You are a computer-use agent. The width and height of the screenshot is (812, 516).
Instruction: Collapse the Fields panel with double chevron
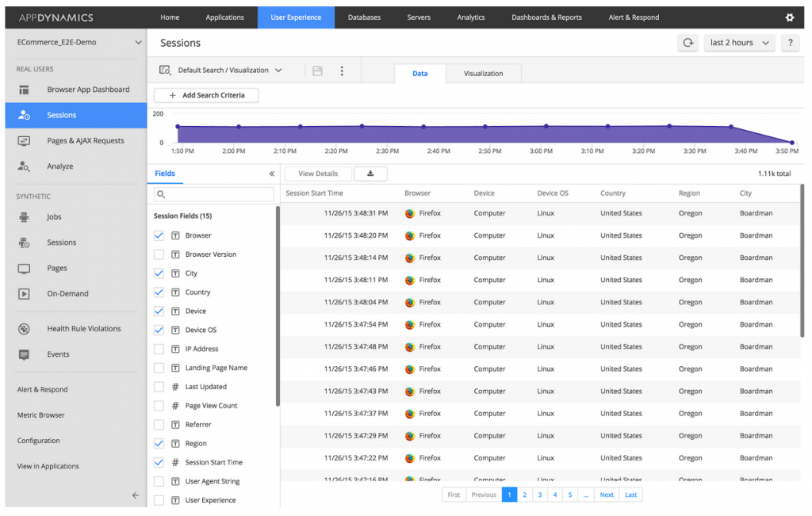pyautogui.click(x=271, y=174)
